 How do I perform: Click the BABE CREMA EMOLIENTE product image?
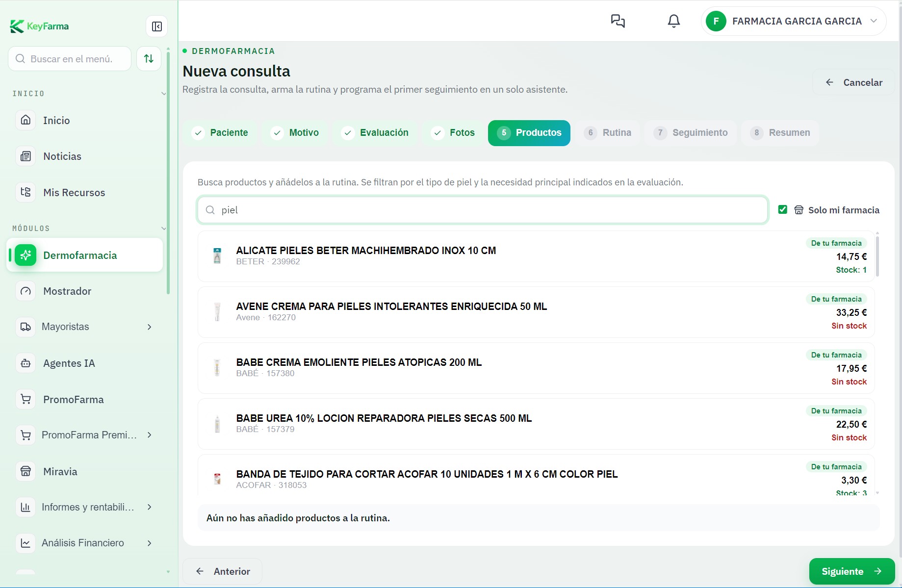[217, 368]
